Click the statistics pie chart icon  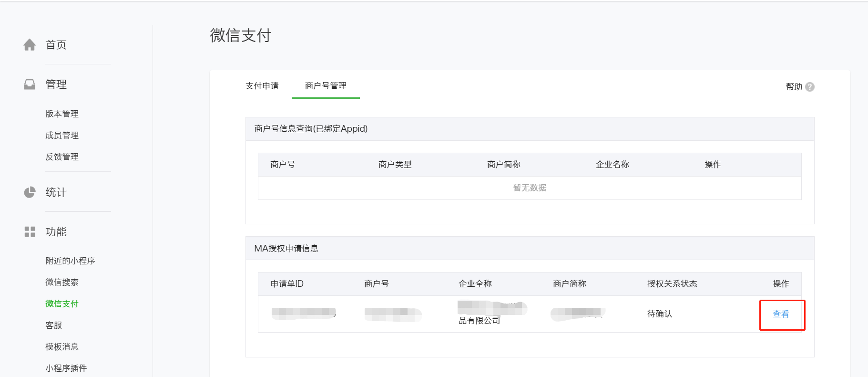(x=30, y=192)
